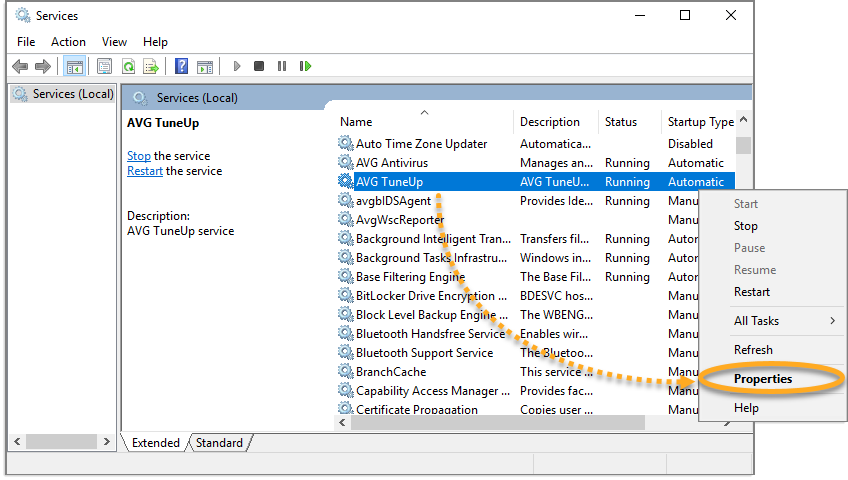The height and width of the screenshot is (480, 848).
Task: Click 'Enables wir...' description cell
Action: [554, 334]
